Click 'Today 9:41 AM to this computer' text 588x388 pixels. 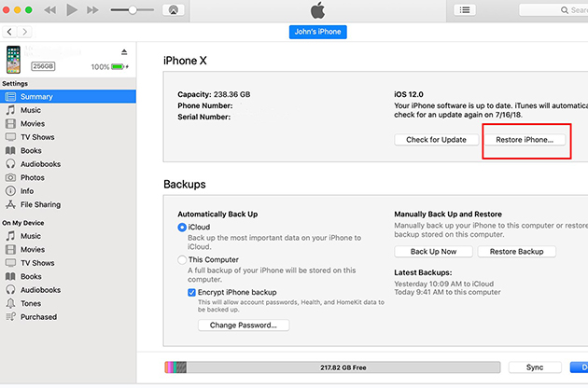(x=447, y=292)
